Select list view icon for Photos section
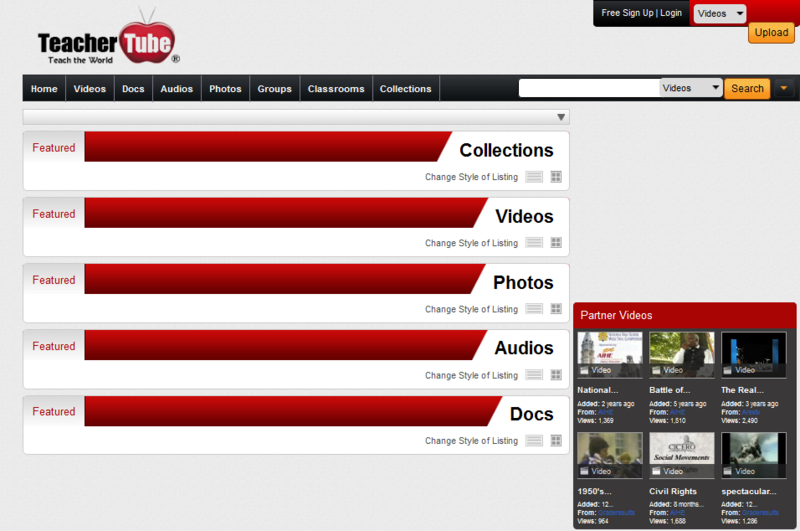This screenshot has width=800, height=531. (534, 309)
